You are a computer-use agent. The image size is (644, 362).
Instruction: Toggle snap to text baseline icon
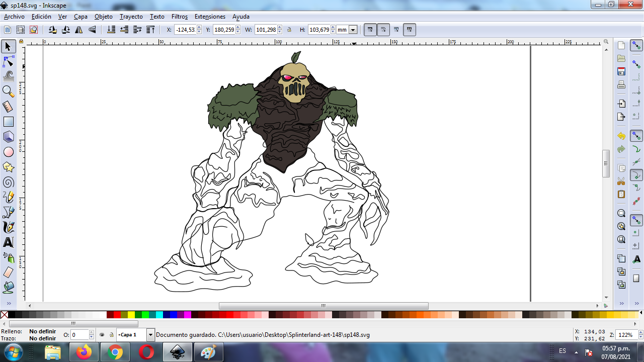[x=636, y=258]
